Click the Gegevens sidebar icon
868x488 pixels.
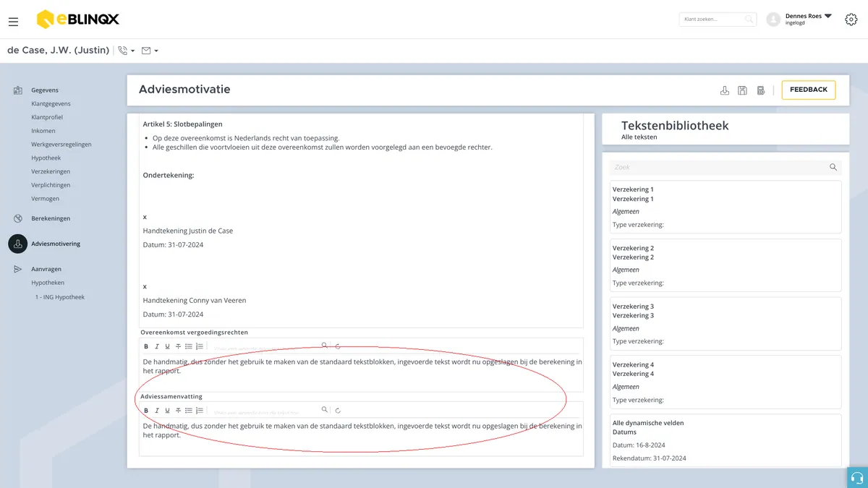pos(18,90)
